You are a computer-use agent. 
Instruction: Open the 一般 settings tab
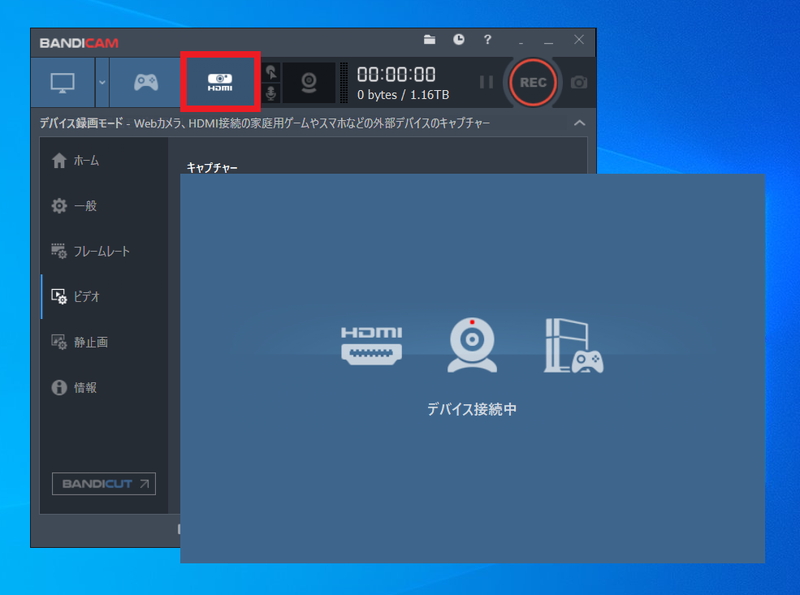coord(104,206)
